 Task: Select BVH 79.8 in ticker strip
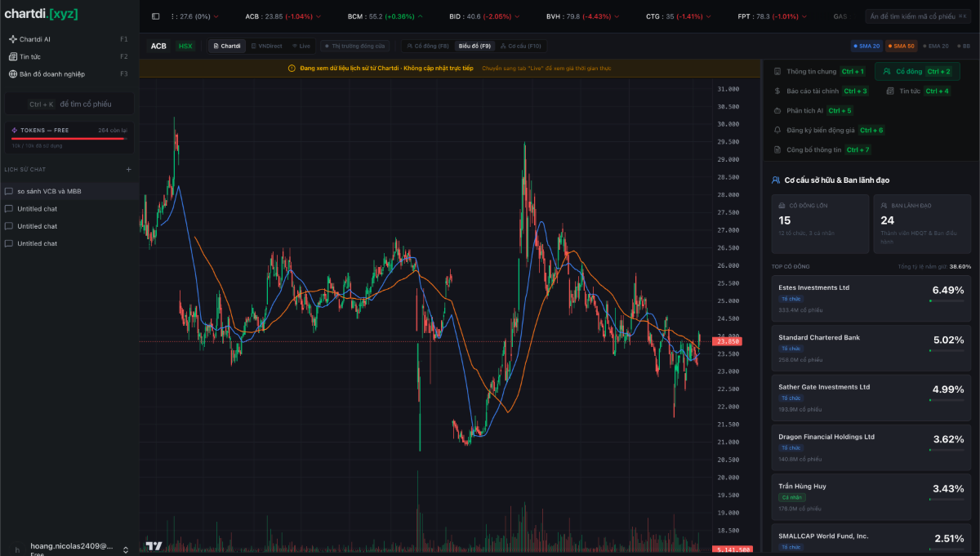(x=585, y=16)
